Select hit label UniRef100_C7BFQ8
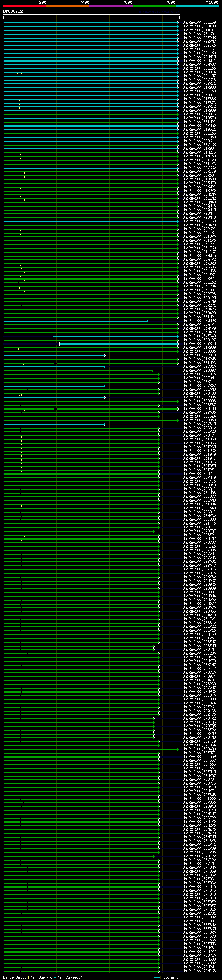222x980 pixels. (x=199, y=409)
